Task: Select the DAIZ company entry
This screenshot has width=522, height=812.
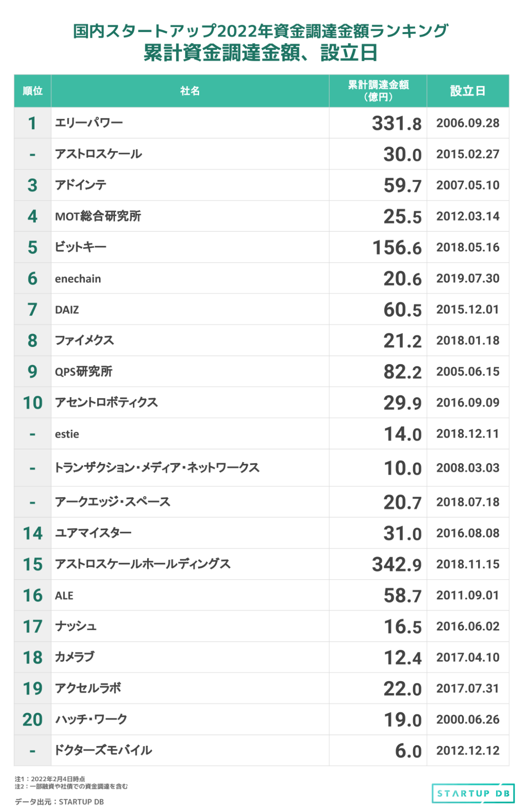Action: [x=67, y=310]
